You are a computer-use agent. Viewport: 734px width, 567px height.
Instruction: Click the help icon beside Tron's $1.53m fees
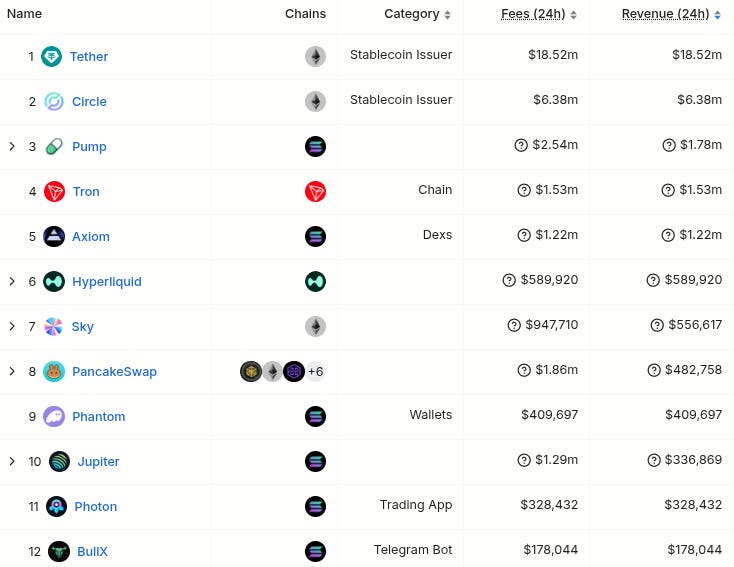(x=524, y=190)
